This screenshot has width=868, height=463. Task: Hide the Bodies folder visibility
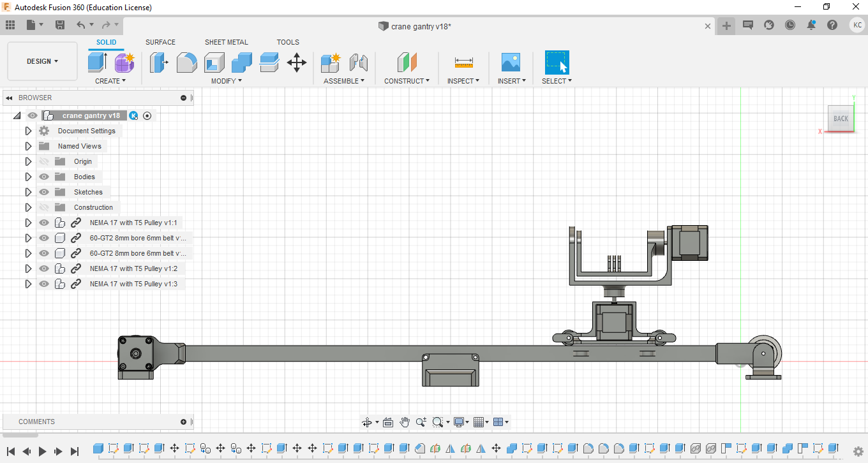point(44,177)
